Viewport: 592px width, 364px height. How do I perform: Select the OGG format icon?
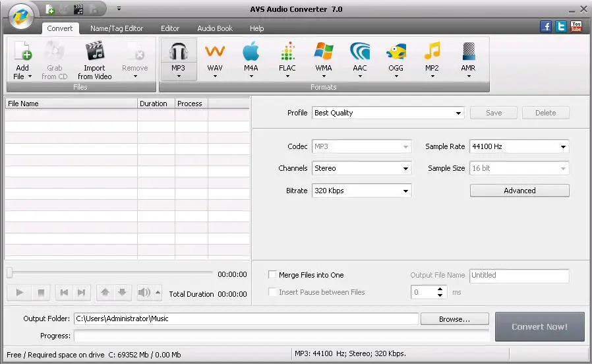coord(396,51)
